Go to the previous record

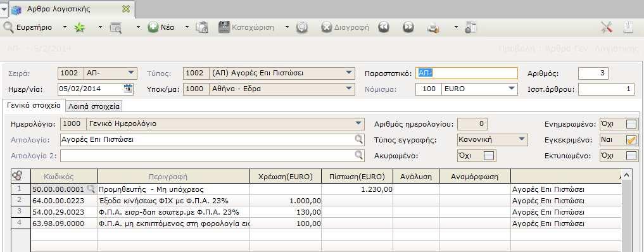click(x=384, y=27)
